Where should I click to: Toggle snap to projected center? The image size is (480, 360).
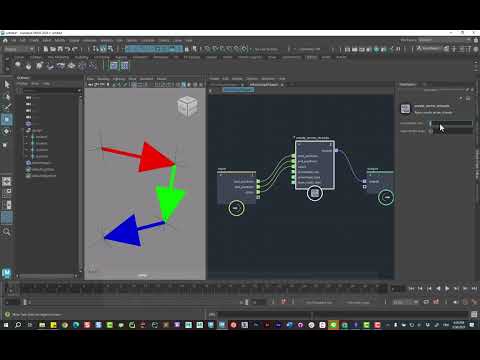(x=229, y=49)
